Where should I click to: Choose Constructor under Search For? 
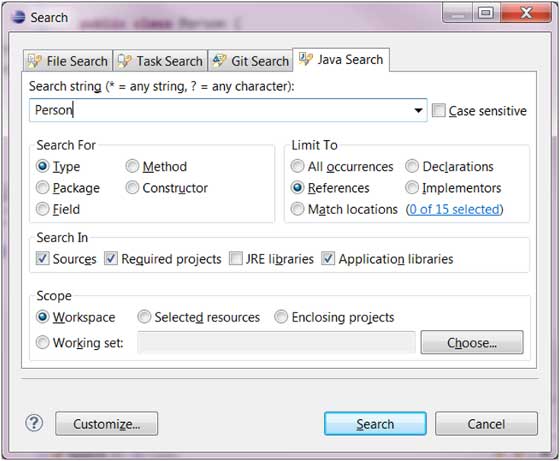coord(132,187)
